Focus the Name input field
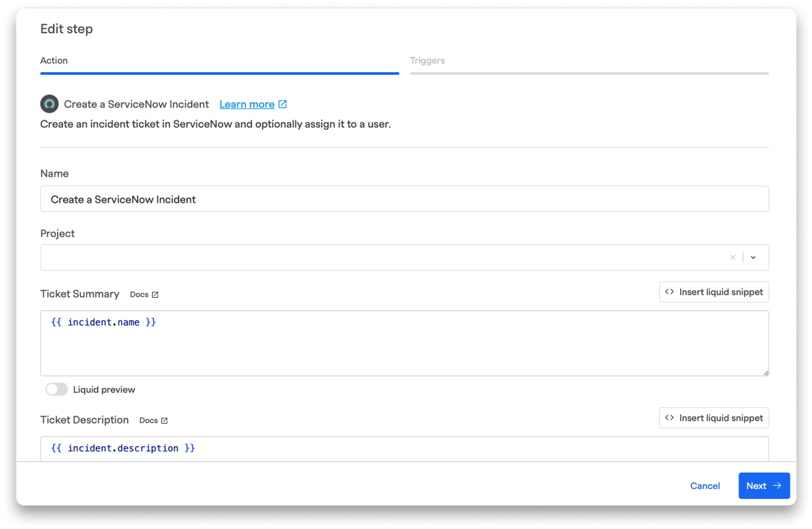This screenshot has height=529, width=812. [404, 199]
